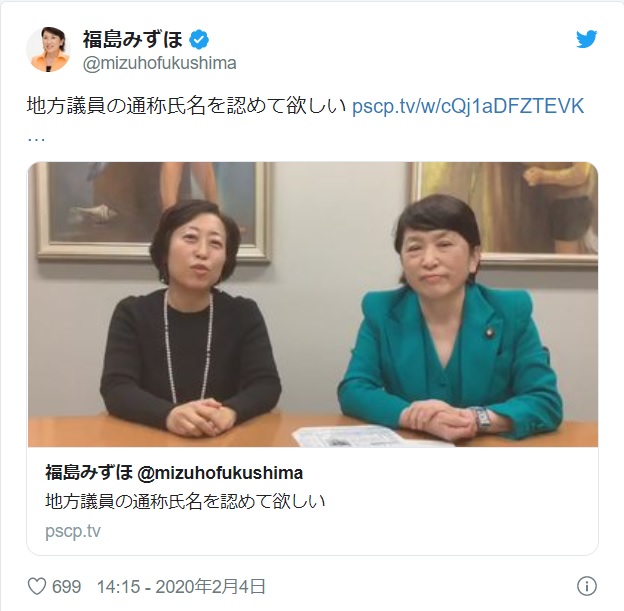Screen dimensions: 624x611
Task: Click the tweet text 地方議員の通称氏名を認めて欲しい
Action: pos(187,106)
